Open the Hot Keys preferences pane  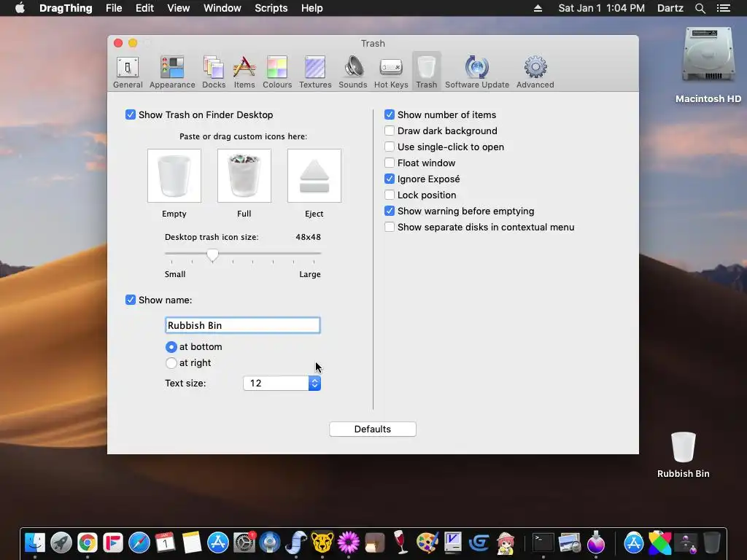coord(391,72)
